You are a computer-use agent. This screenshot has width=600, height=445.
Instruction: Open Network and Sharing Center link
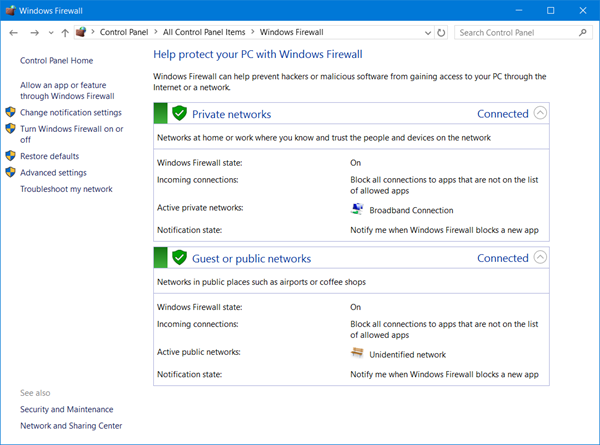71,425
